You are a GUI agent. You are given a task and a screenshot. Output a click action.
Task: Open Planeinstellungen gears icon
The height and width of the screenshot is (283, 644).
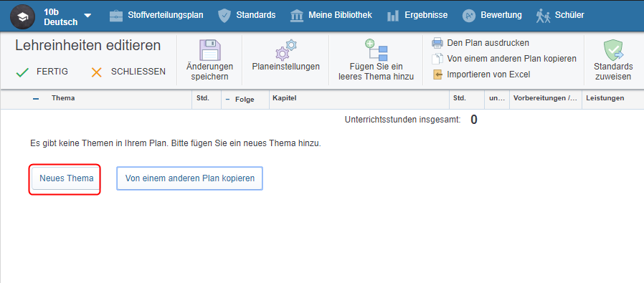pyautogui.click(x=286, y=50)
